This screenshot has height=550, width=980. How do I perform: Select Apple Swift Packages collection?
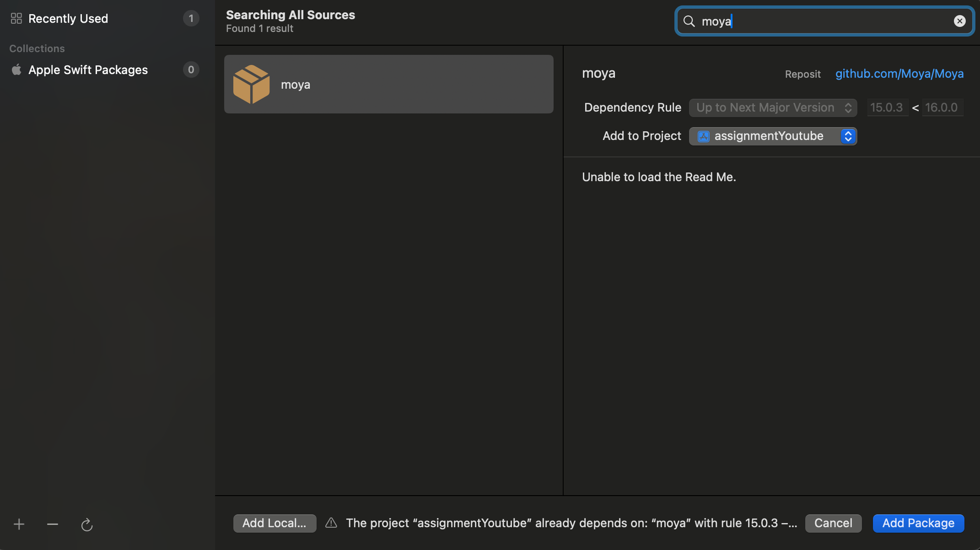click(104, 70)
